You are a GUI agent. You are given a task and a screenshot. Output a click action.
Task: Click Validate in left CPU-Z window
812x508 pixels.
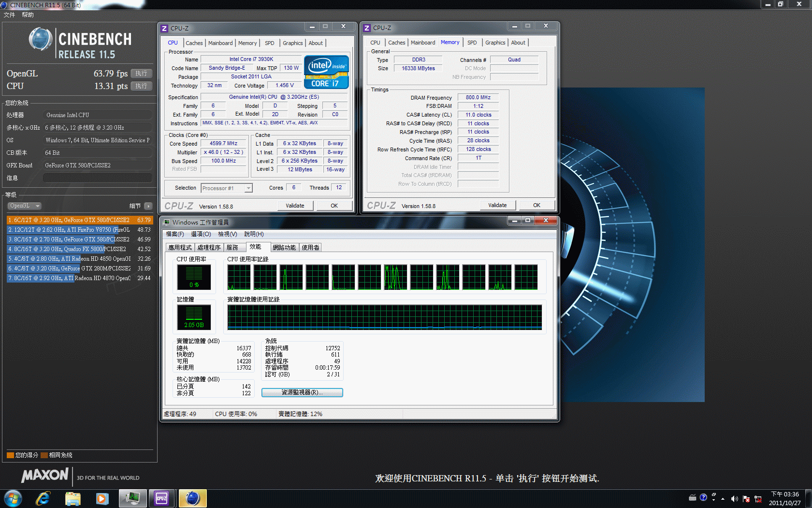[295, 206]
